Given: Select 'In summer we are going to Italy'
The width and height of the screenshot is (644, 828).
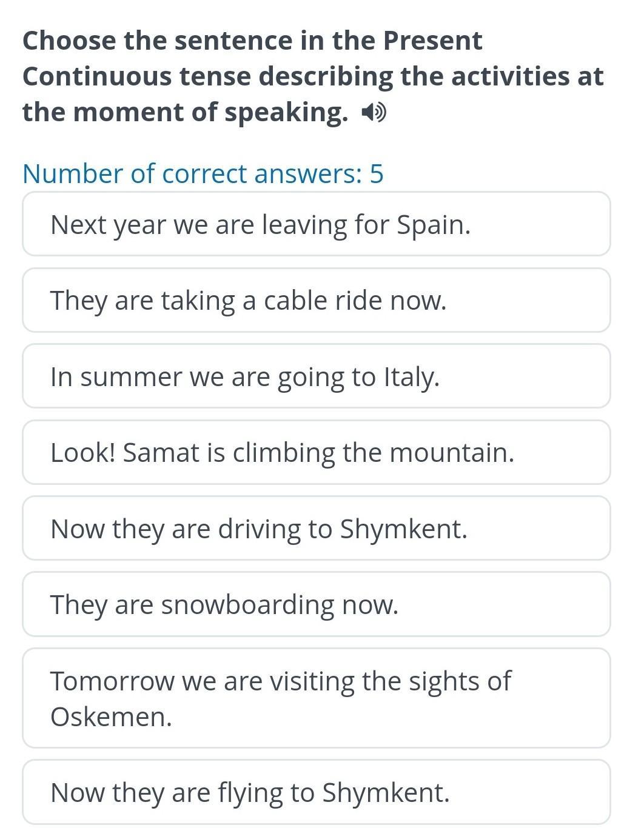Looking at the screenshot, I should coord(317,376).
